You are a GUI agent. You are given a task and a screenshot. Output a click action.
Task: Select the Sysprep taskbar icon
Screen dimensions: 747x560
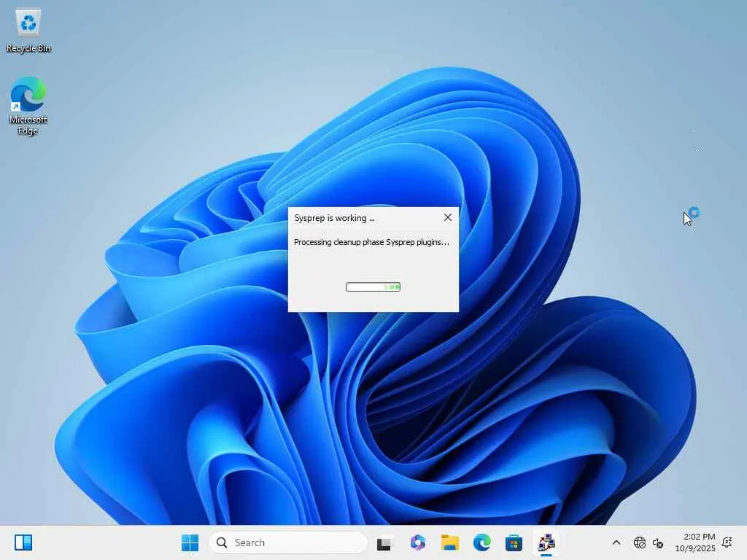click(x=546, y=542)
